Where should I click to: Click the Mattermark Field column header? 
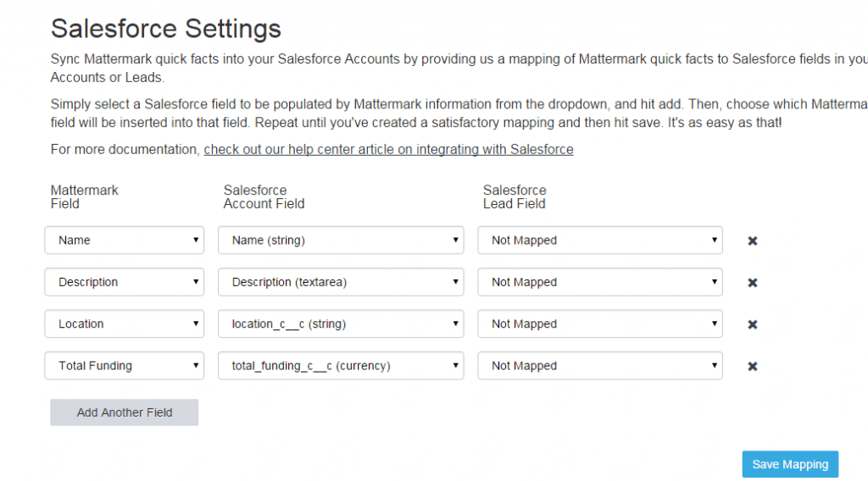84,196
